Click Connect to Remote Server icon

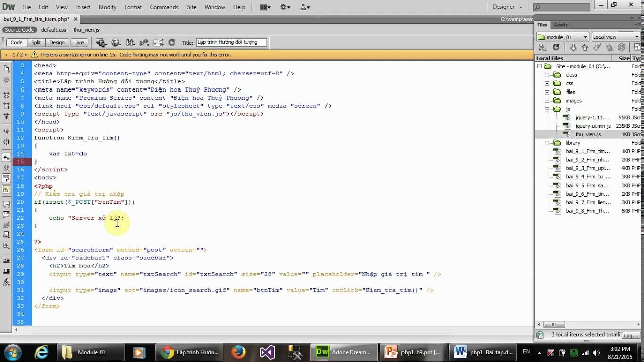[x=543, y=47]
